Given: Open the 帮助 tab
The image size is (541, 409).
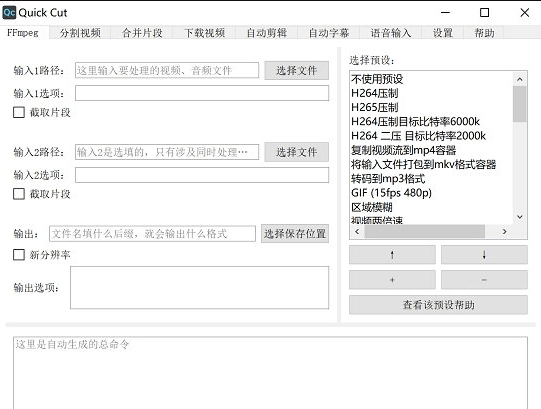Looking at the screenshot, I should pos(484,33).
